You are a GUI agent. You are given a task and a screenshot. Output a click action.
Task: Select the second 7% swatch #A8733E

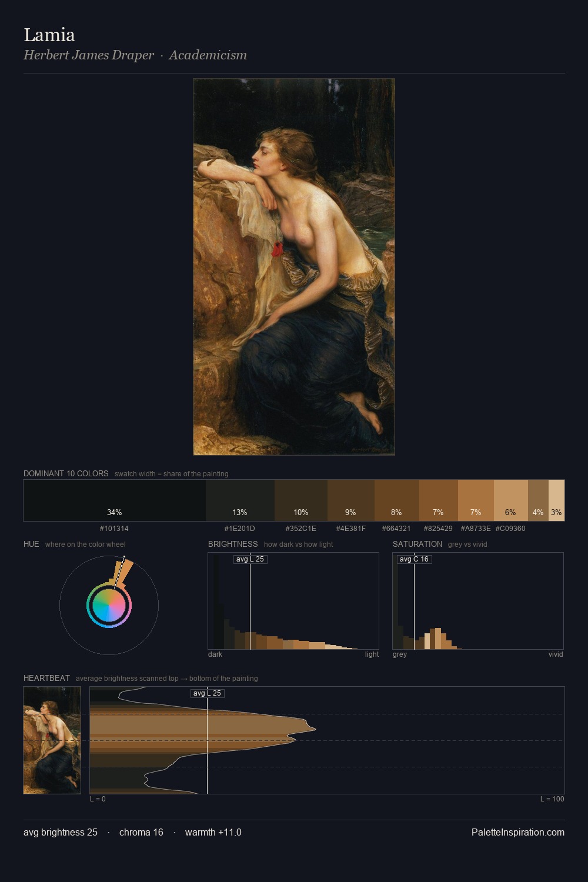[x=476, y=500]
